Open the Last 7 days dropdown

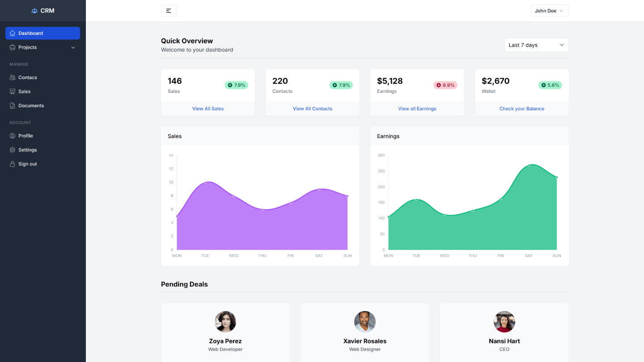(536, 45)
